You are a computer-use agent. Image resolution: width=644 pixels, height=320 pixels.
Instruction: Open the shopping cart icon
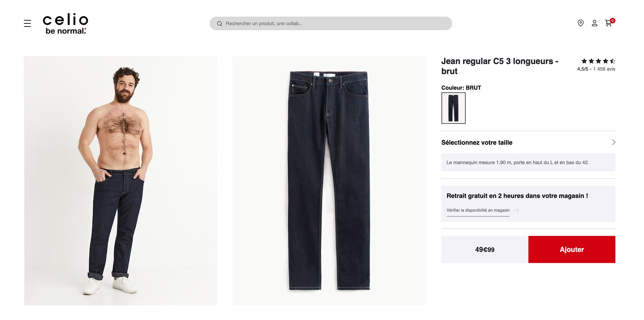609,23
